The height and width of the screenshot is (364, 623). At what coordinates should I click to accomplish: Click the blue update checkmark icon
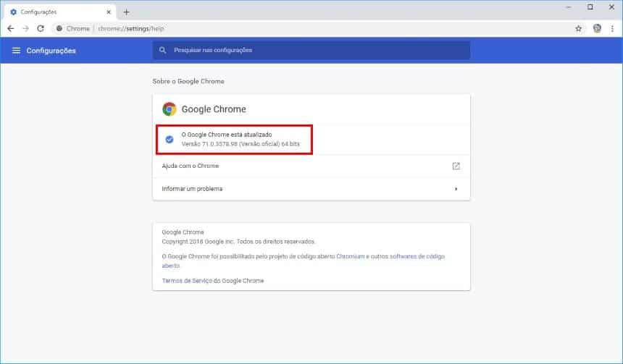click(170, 140)
